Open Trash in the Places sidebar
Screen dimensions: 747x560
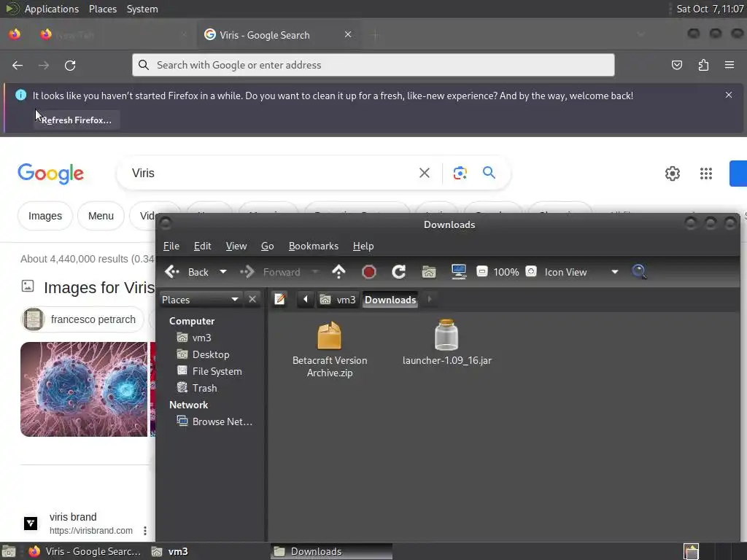197,388
